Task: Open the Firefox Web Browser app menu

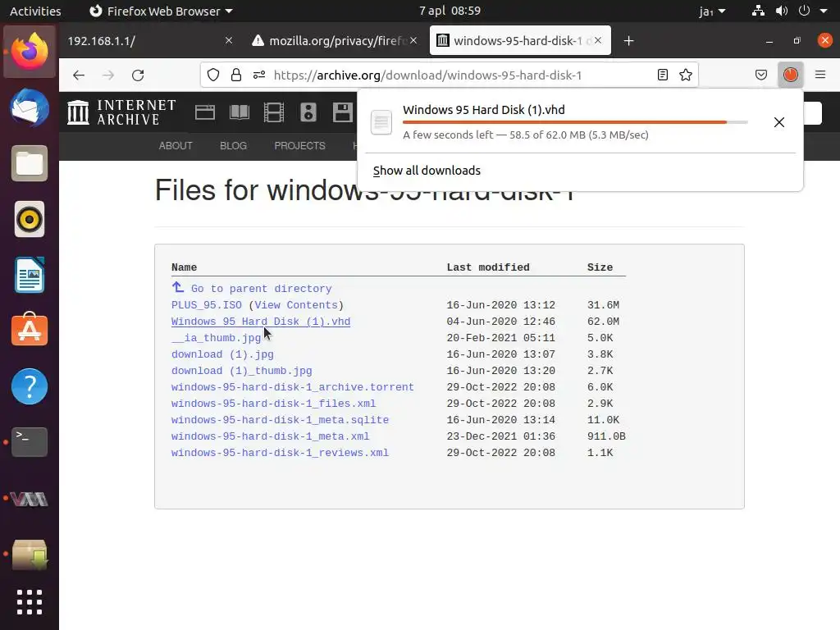Action: pyautogui.click(x=161, y=11)
